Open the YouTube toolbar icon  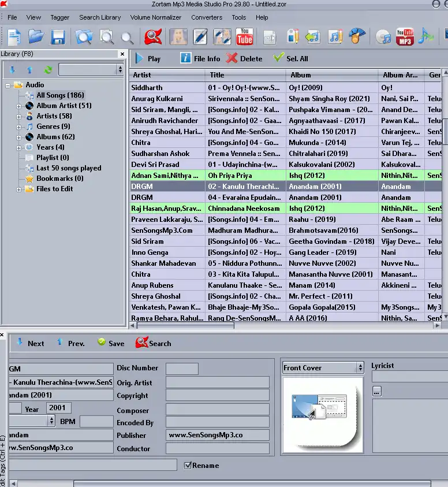point(244,37)
